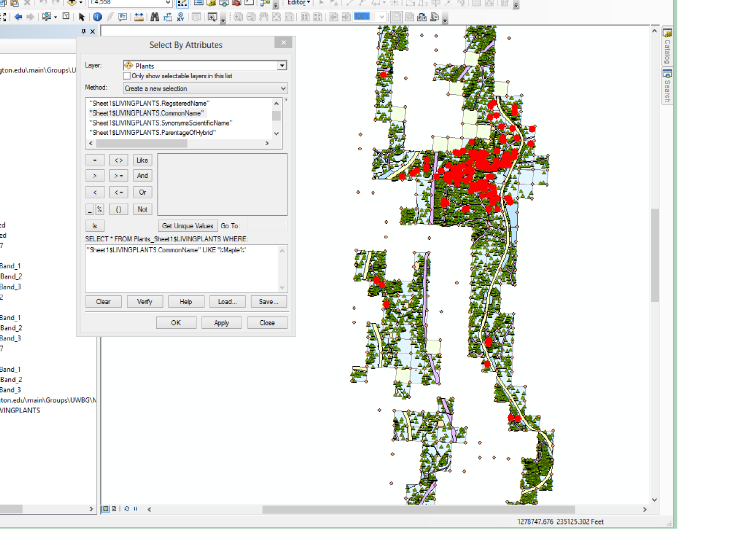Insert the And operator
Viewport: 756px width, 552px height.
(x=142, y=176)
